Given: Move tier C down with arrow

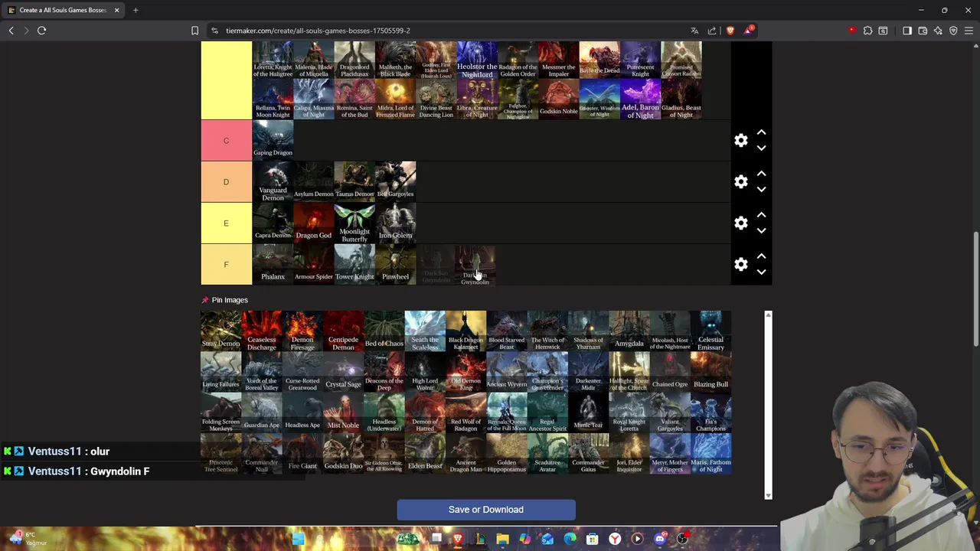Looking at the screenshot, I should click(761, 148).
